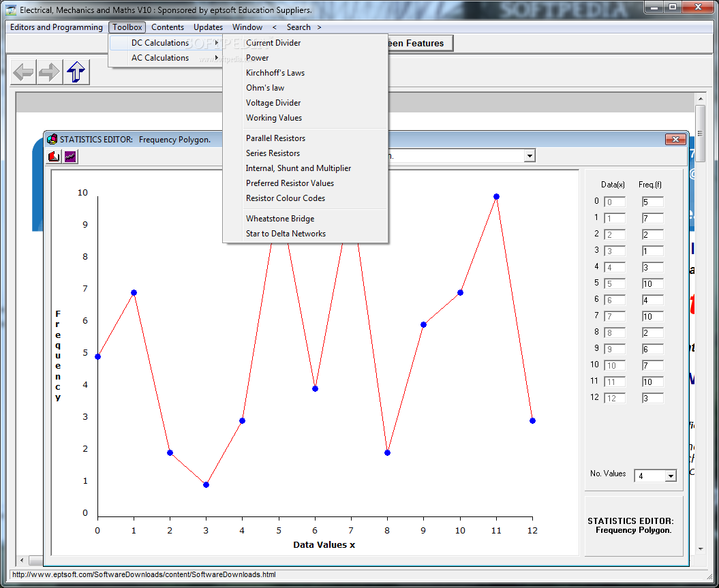Open Series Resistors calculator
This screenshot has height=588, width=719.
coord(305,153)
